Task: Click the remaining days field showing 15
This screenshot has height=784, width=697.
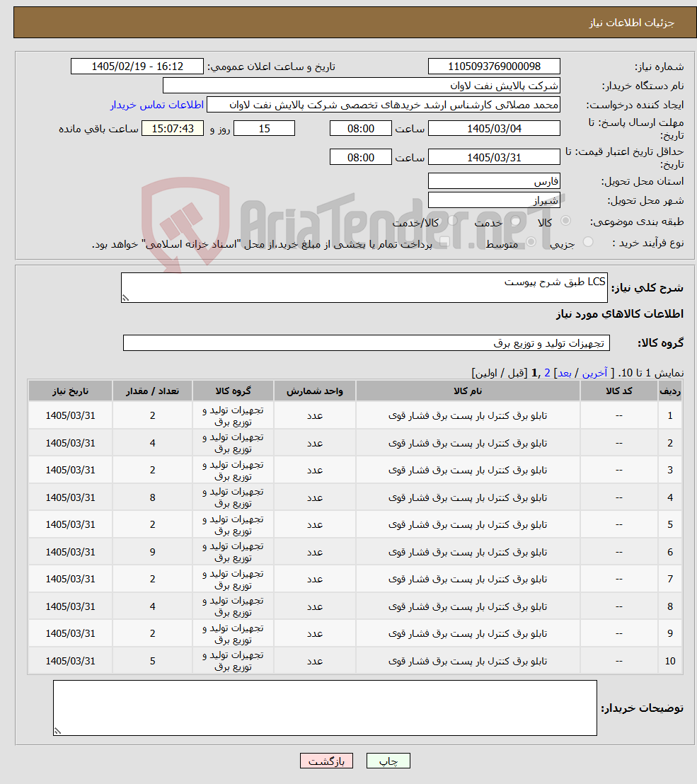Action: [x=264, y=129]
